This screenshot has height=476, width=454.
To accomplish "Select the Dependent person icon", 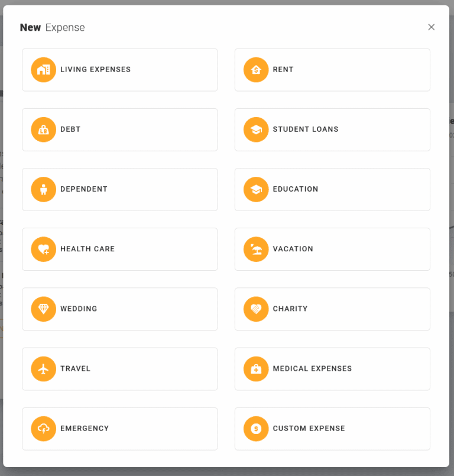I will [43, 189].
